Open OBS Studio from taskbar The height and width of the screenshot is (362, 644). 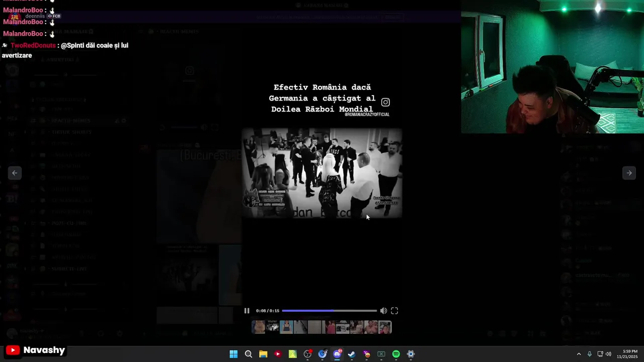307,354
